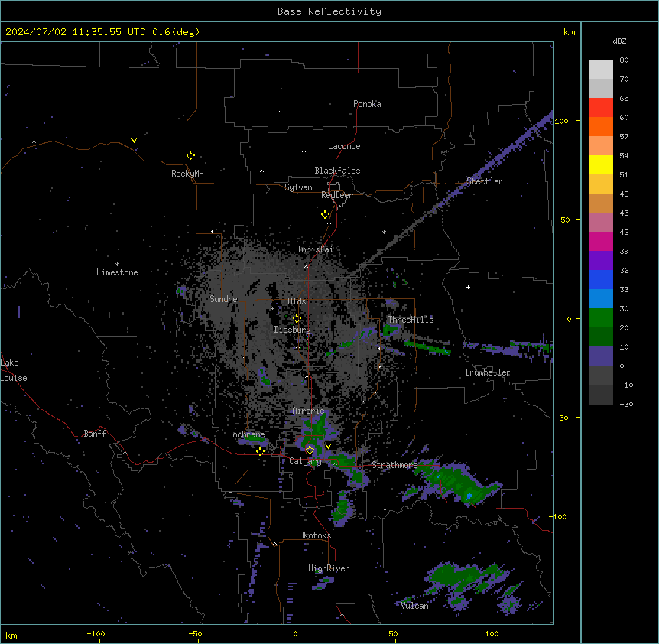The image size is (659, 644).
Task: Click the yellow V marker northeast of Calgary
Action: [328, 447]
